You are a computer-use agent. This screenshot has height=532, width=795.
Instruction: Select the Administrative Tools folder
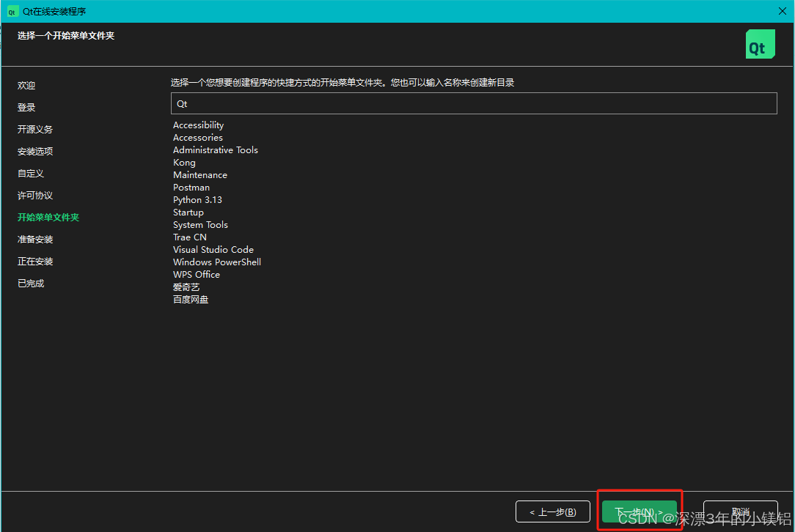216,150
